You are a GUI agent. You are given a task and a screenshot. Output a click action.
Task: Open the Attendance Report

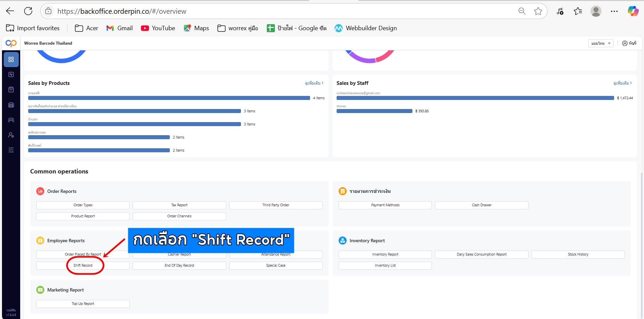coord(276,255)
